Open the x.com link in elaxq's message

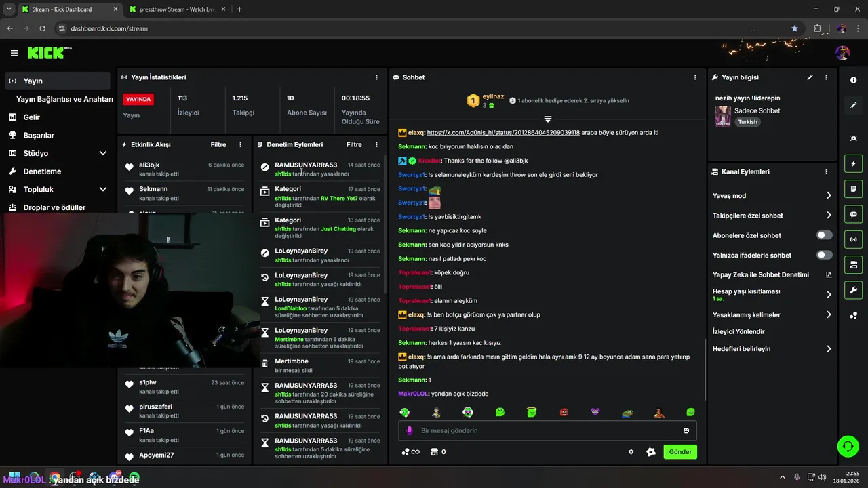click(x=503, y=133)
